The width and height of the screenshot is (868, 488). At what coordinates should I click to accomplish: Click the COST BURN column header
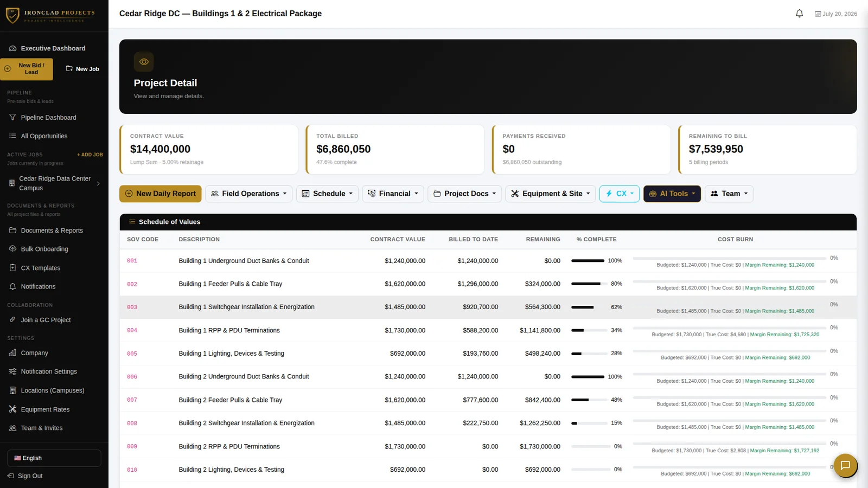point(735,239)
